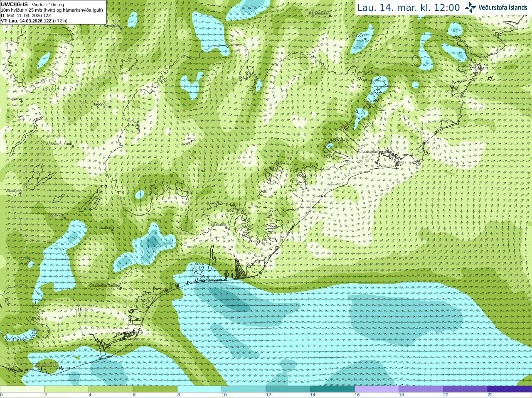
Task: Click the Kirkjubæjarklaustur station dot
Action: [x=121, y=288]
